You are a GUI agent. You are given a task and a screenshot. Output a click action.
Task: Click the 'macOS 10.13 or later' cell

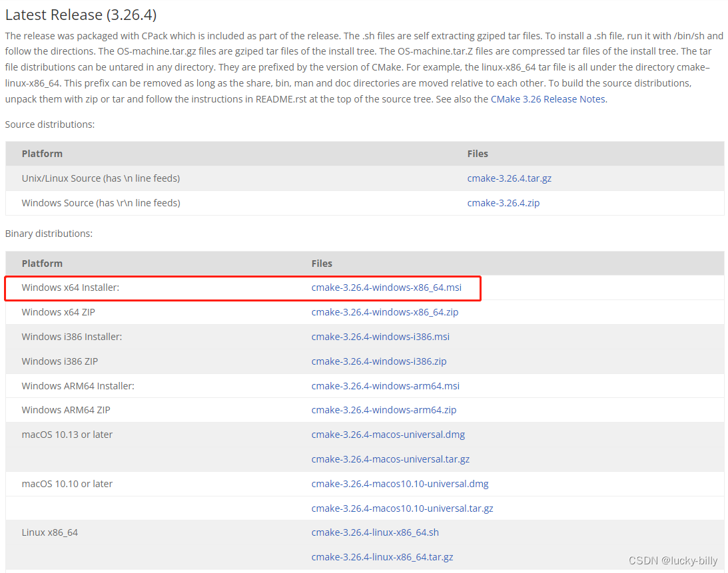[x=67, y=435]
